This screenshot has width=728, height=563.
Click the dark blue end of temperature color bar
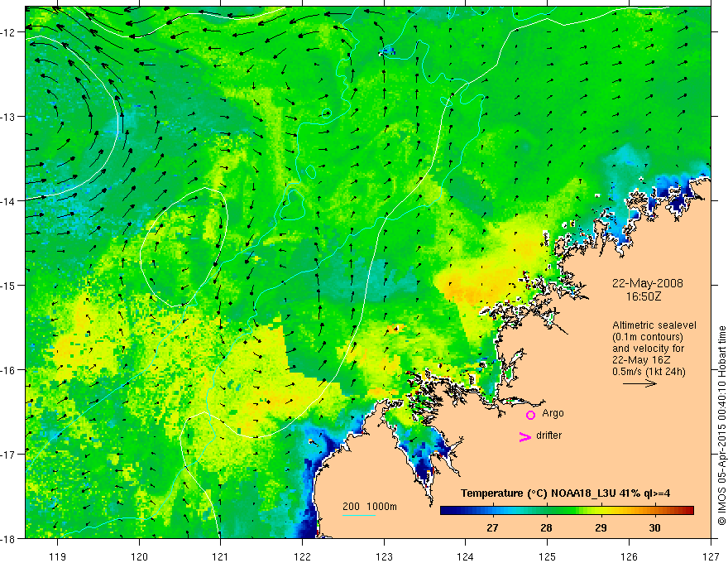point(446,510)
